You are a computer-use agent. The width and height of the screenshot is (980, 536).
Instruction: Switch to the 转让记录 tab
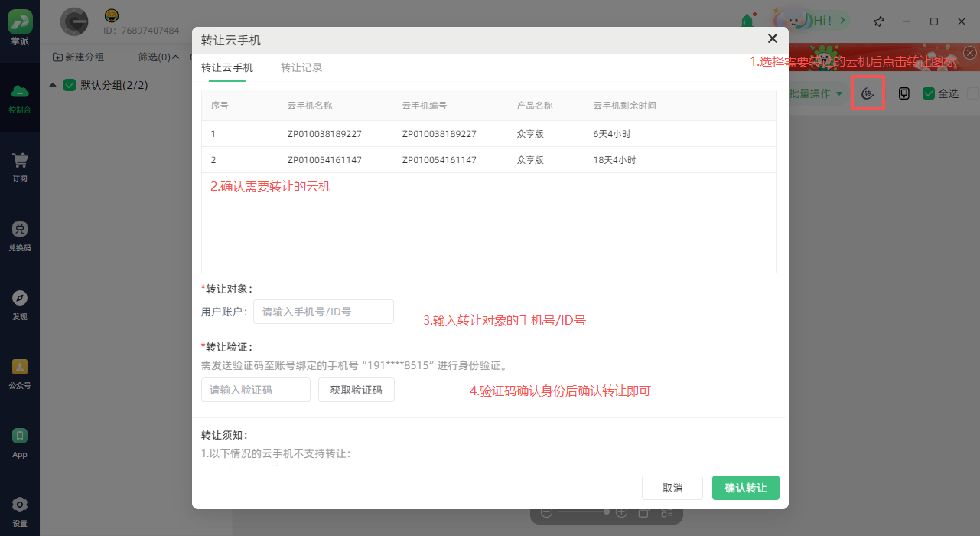pos(301,67)
